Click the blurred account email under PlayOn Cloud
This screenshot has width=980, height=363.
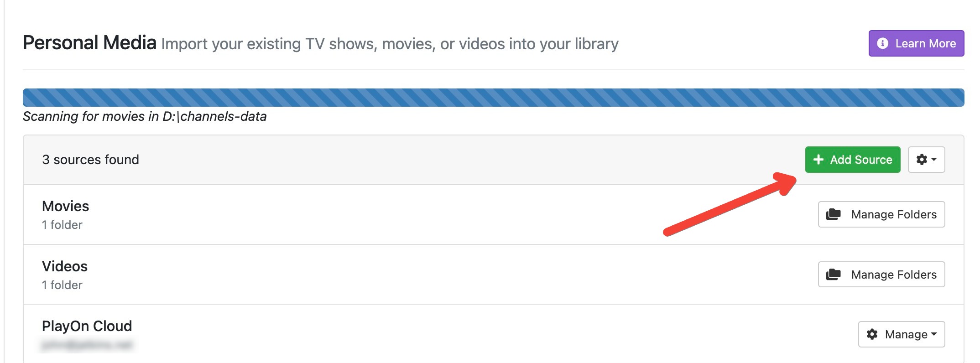tap(87, 345)
